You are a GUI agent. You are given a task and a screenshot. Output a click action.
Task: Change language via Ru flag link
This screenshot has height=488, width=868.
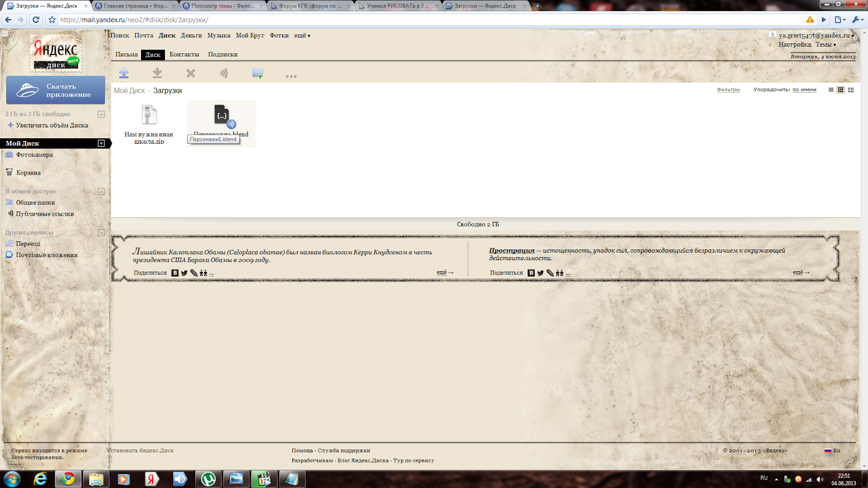click(x=832, y=451)
